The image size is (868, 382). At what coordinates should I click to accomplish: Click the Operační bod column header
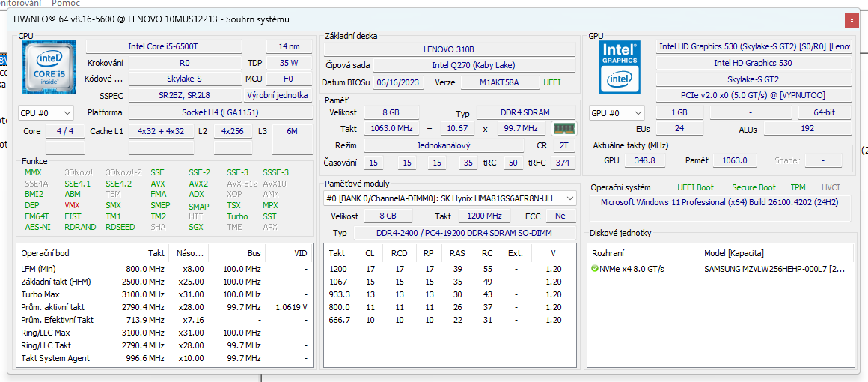[63, 253]
